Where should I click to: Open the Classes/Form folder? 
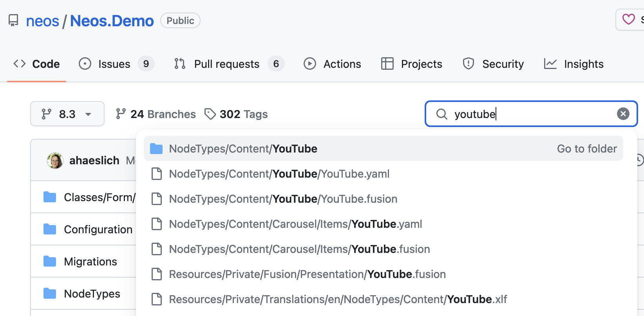coord(99,197)
